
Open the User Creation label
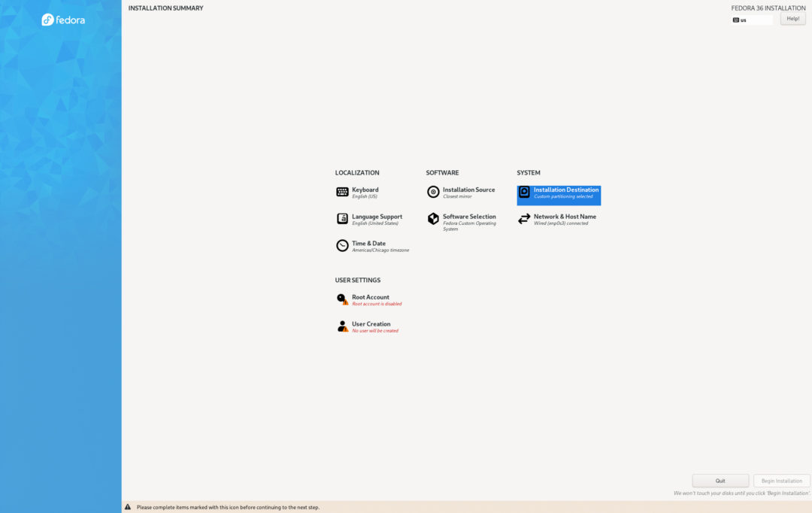pos(371,324)
